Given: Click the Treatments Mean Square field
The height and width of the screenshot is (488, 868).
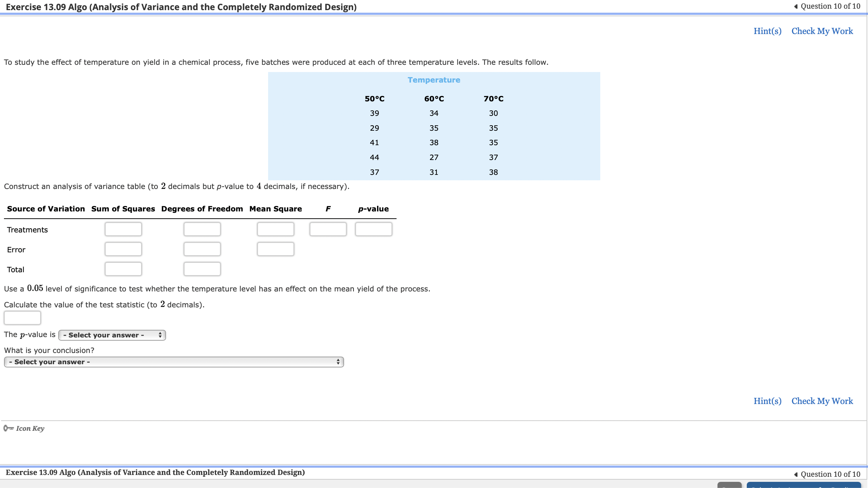Looking at the screenshot, I should point(275,229).
